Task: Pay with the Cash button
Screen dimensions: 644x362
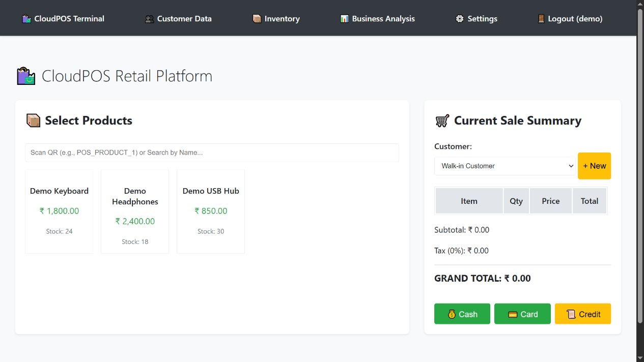Action: [462, 314]
